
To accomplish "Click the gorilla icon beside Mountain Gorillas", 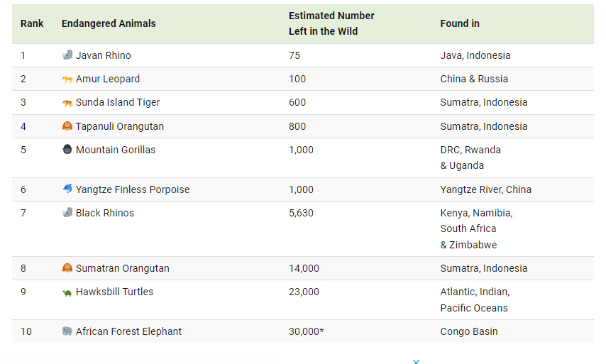I will pos(67,150).
